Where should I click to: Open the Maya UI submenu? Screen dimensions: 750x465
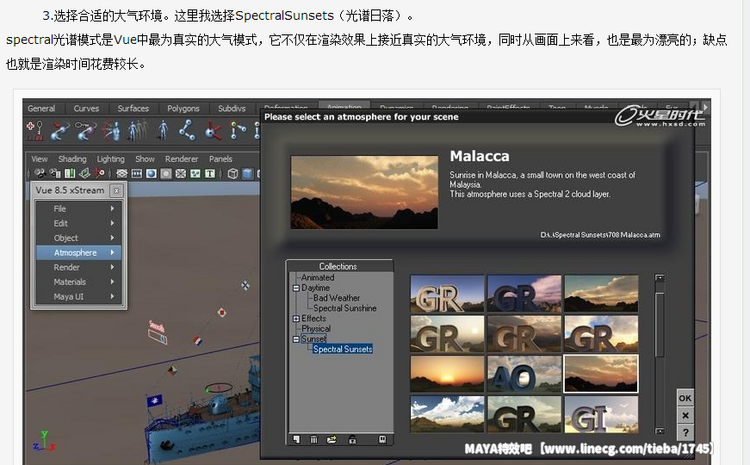79,297
